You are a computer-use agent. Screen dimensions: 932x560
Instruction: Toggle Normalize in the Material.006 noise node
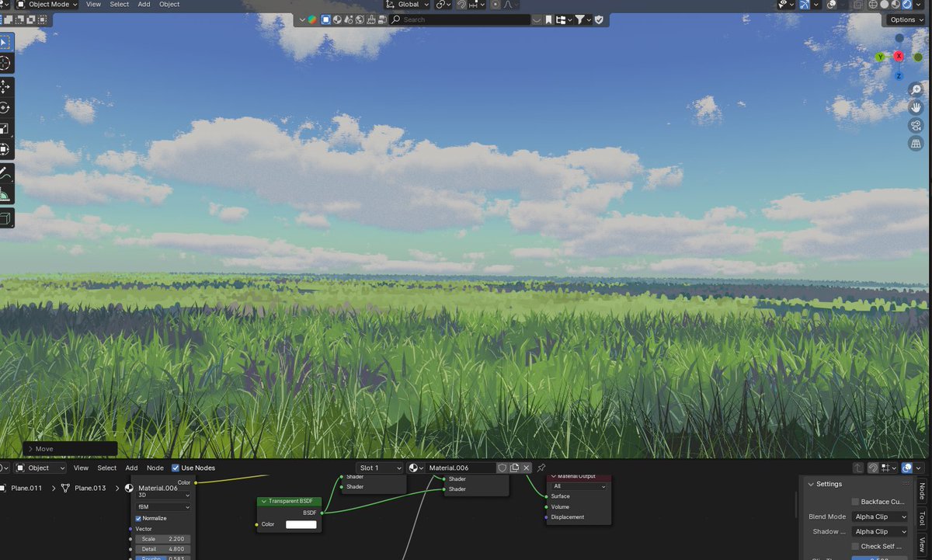(139, 518)
